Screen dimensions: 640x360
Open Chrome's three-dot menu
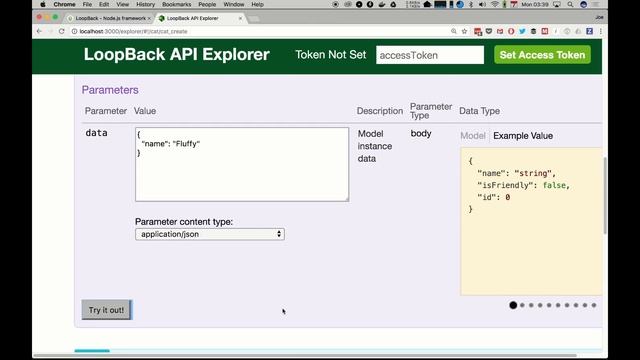[x=600, y=31]
